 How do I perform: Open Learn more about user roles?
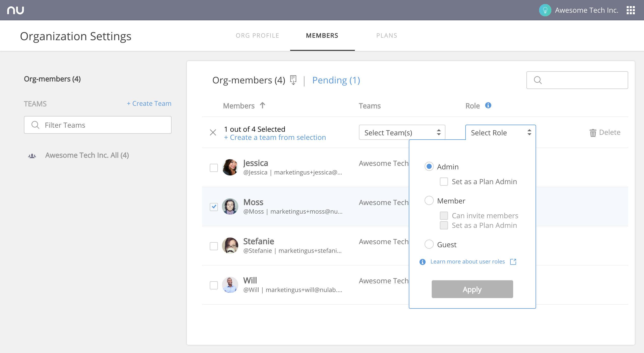[468, 262]
